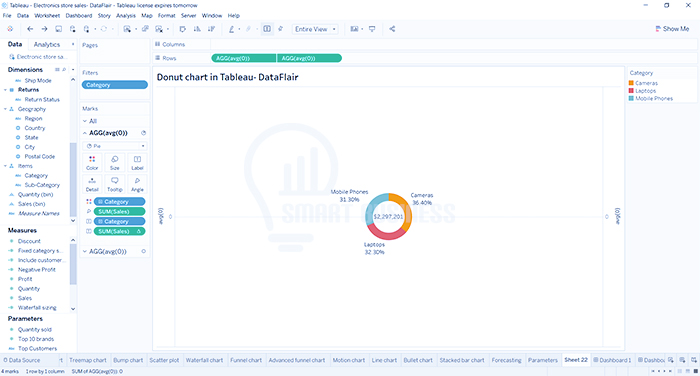Click the Category color pill in Marks

click(x=119, y=201)
